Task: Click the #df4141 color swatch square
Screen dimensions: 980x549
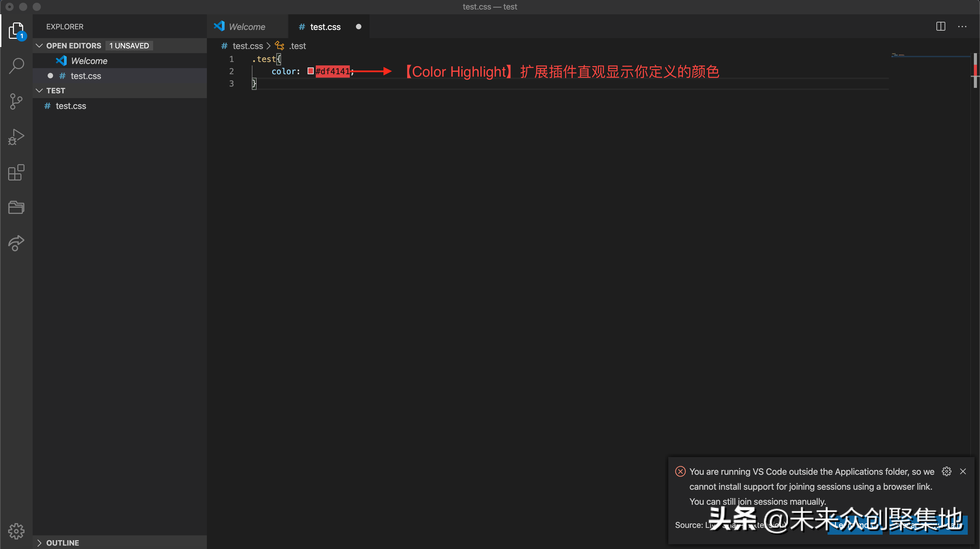Action: click(310, 71)
